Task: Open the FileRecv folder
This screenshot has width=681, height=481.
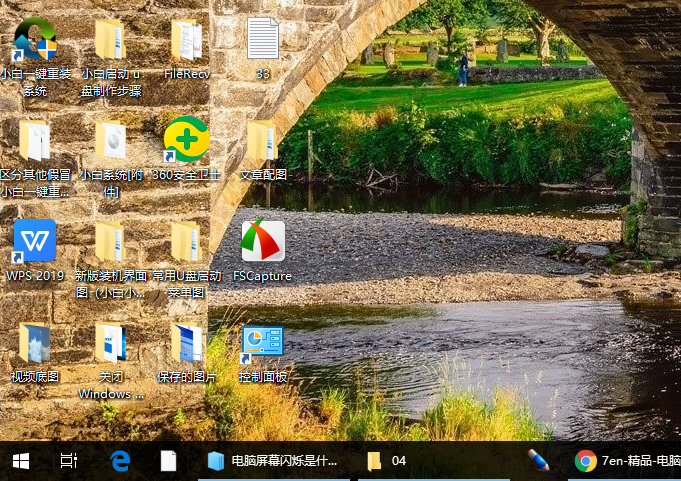Action: click(186, 41)
